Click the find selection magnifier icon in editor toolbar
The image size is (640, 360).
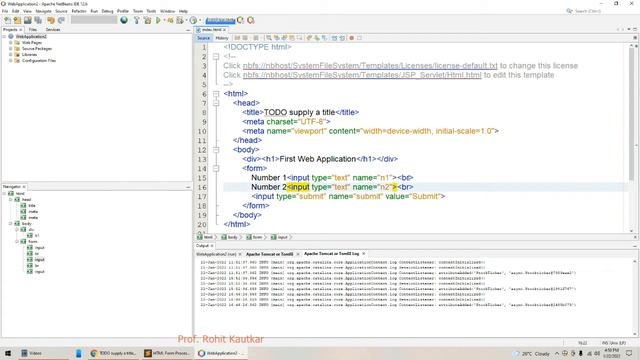269,38
